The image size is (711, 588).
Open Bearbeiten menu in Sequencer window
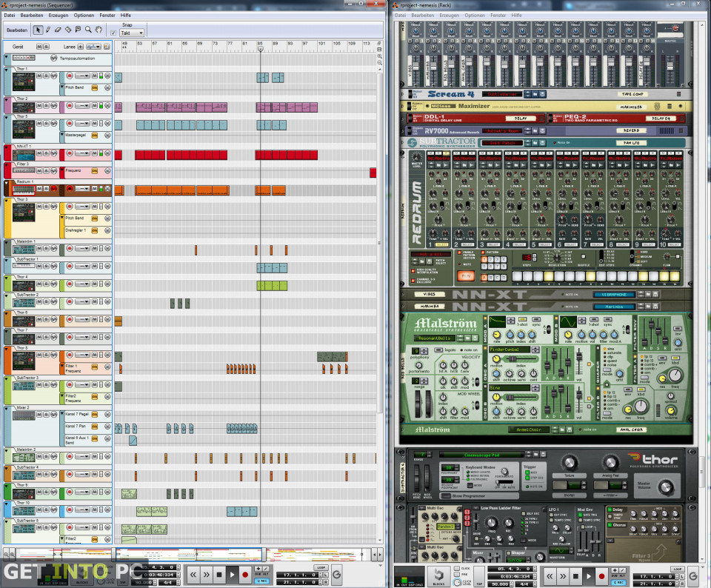click(32, 15)
